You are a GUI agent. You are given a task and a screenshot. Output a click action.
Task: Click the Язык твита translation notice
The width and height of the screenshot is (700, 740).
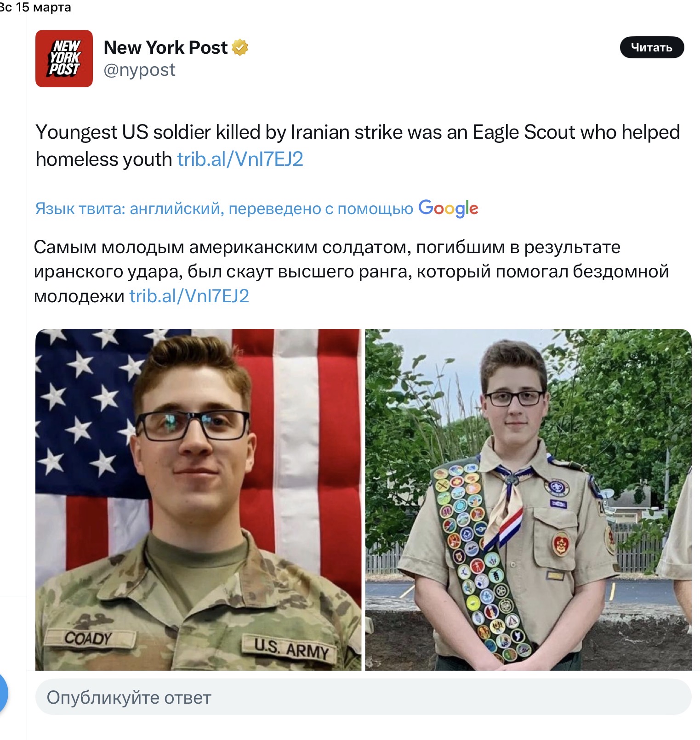click(x=224, y=209)
